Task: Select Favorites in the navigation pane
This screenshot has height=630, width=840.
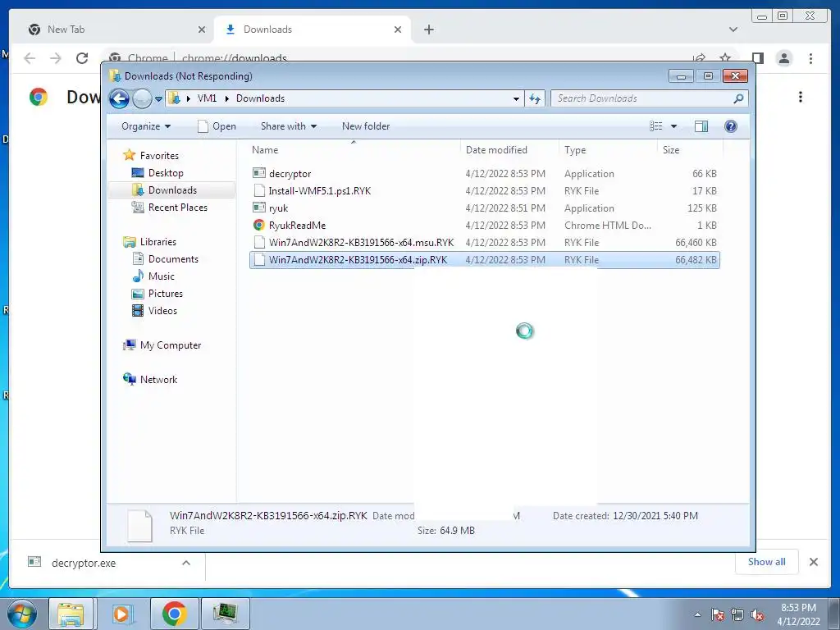Action: pyautogui.click(x=159, y=156)
